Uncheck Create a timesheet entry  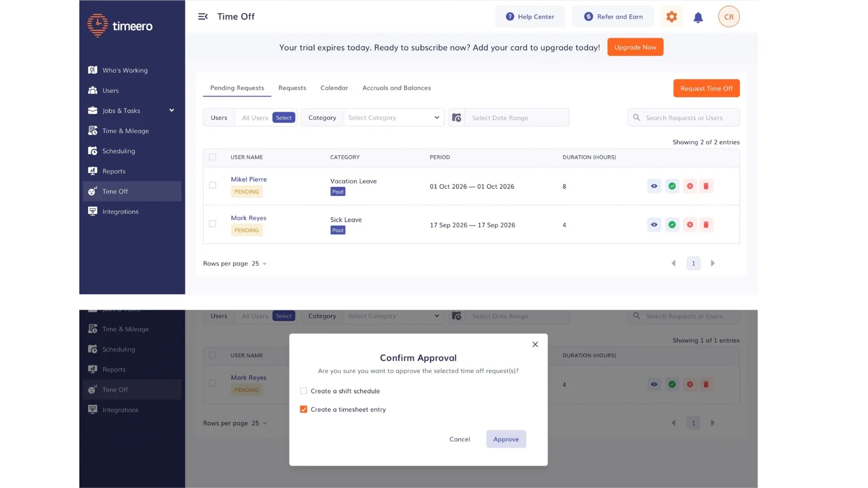pyautogui.click(x=304, y=409)
